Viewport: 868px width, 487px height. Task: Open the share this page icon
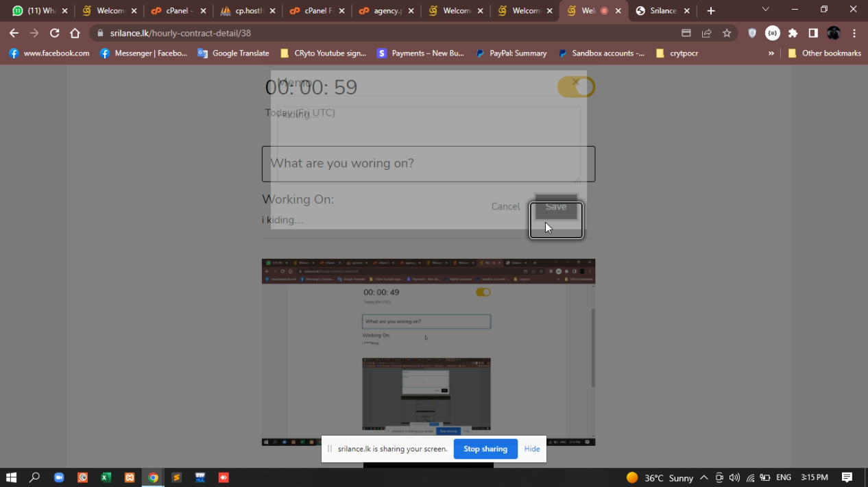[x=706, y=33]
